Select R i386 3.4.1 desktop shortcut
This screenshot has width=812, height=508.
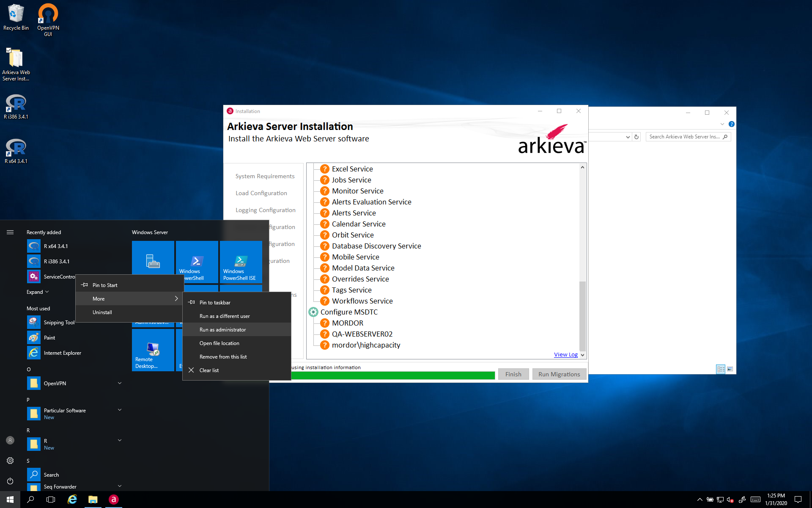coord(16,107)
